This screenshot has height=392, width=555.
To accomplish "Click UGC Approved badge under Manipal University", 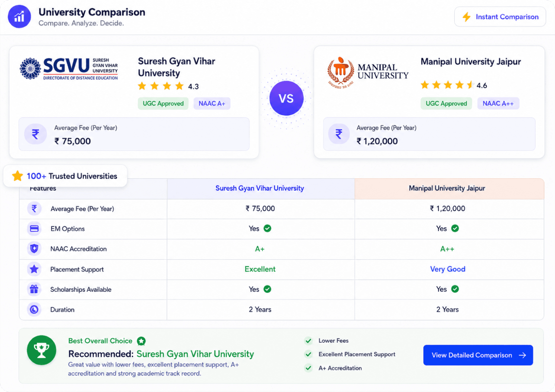I will (446, 103).
